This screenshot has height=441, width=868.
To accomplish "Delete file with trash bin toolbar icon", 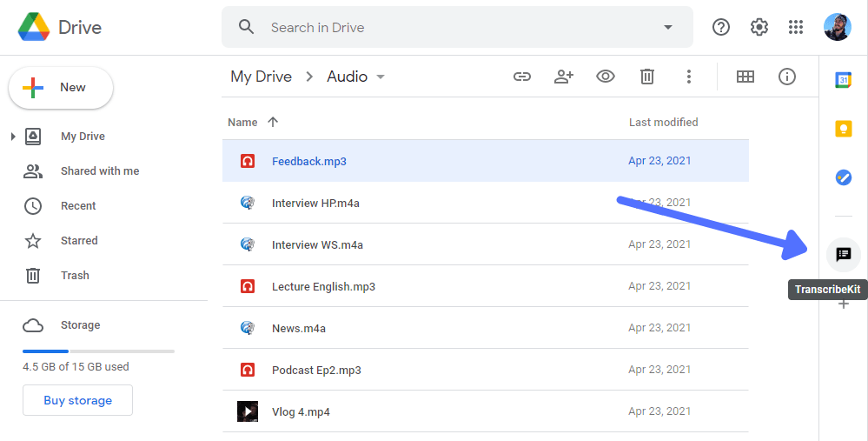I will (x=647, y=77).
